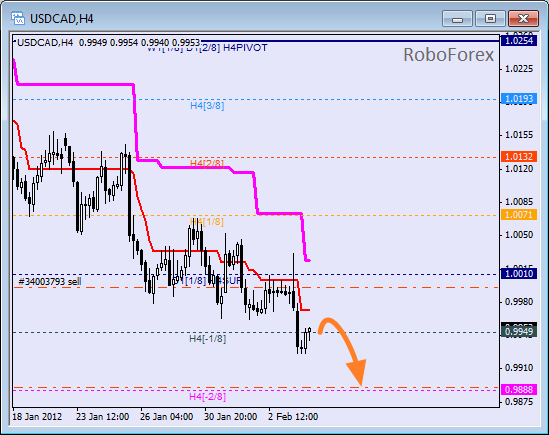549x435 pixels.
Task: Click the H4[3/8] level label
Action: tap(207, 106)
